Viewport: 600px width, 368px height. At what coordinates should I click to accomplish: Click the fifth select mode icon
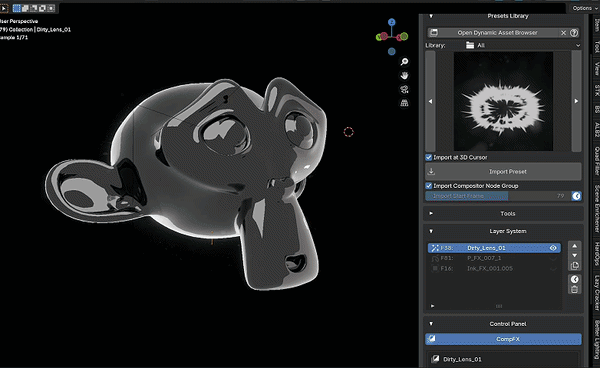click(x=51, y=8)
